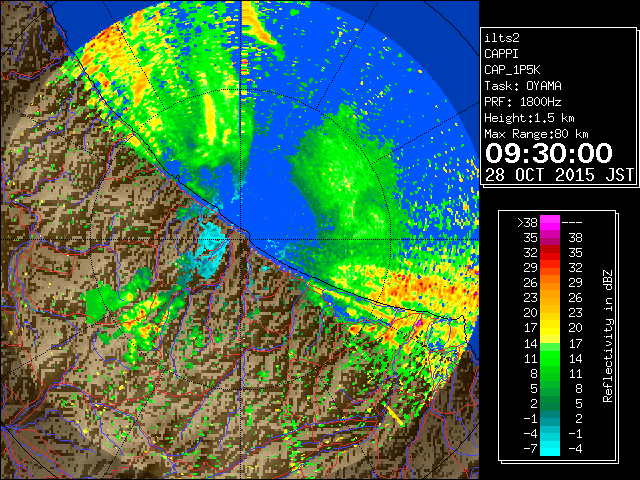Click the "CAP_1P5K" product code

[x=512, y=70]
